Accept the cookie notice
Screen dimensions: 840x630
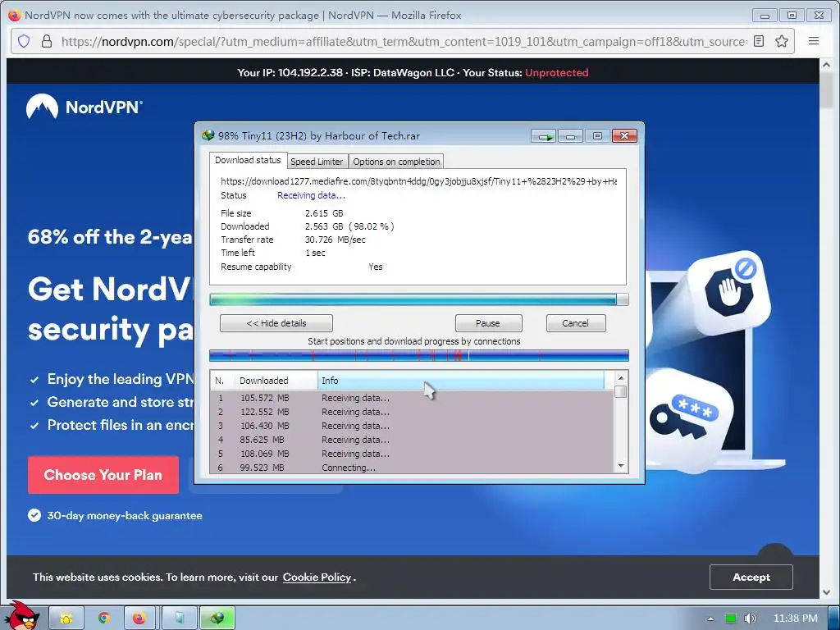(x=751, y=577)
